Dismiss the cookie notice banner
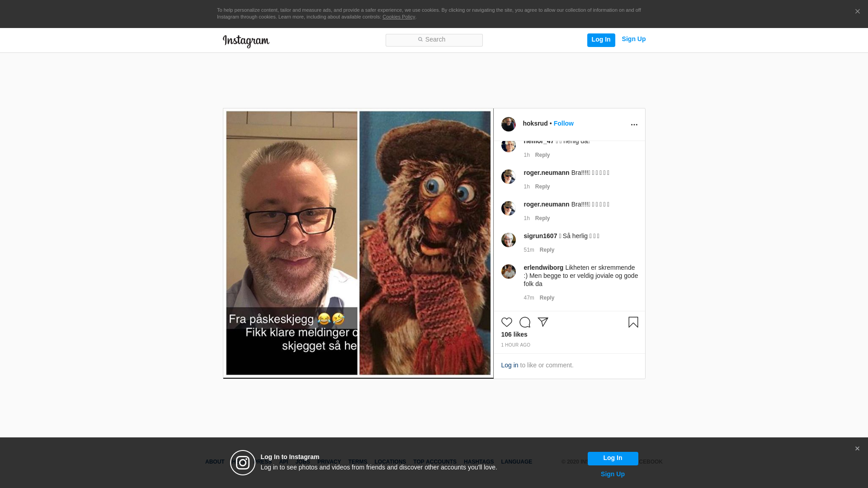The height and width of the screenshot is (488, 868). click(857, 12)
